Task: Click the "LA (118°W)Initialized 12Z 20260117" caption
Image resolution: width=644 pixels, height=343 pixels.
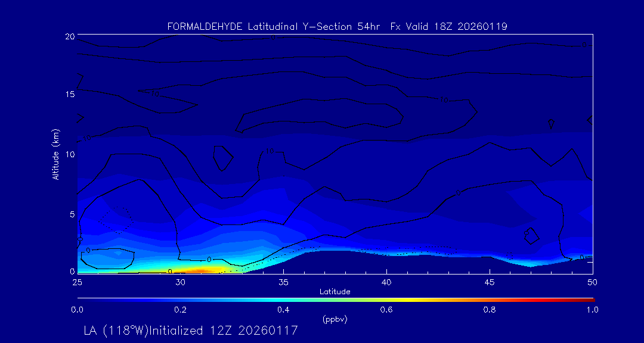Action: pyautogui.click(x=191, y=330)
